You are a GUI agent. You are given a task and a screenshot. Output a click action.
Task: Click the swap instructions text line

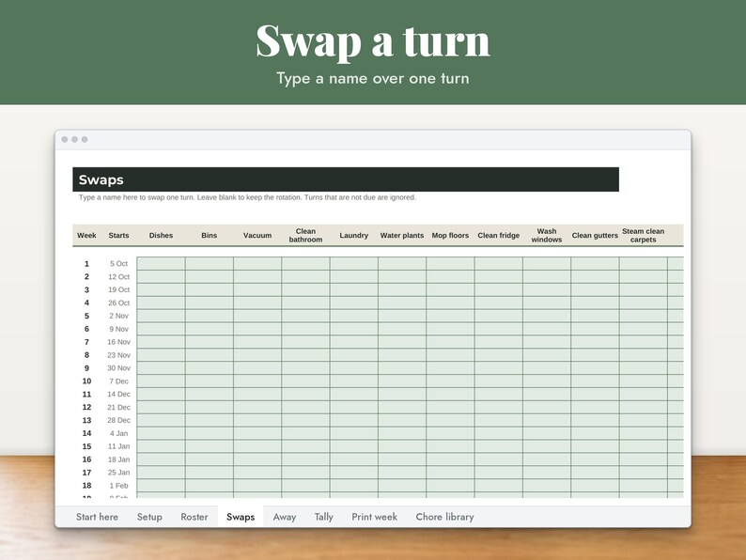click(x=247, y=197)
